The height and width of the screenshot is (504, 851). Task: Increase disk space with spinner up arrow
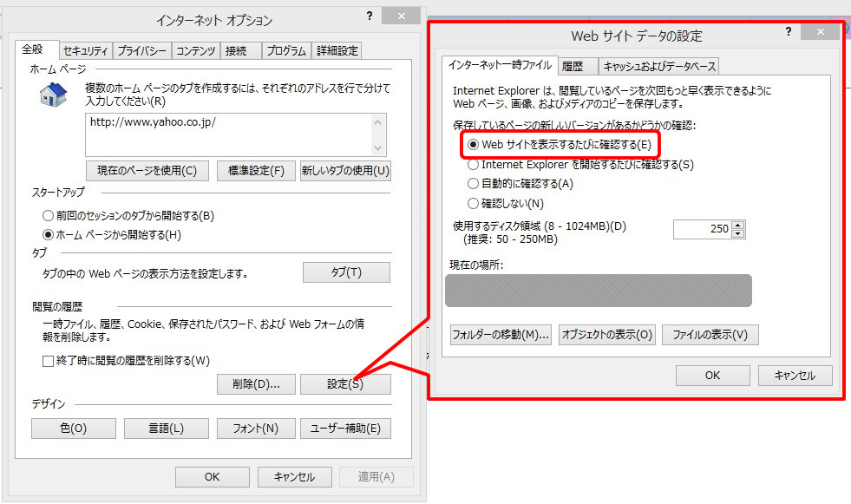(738, 226)
